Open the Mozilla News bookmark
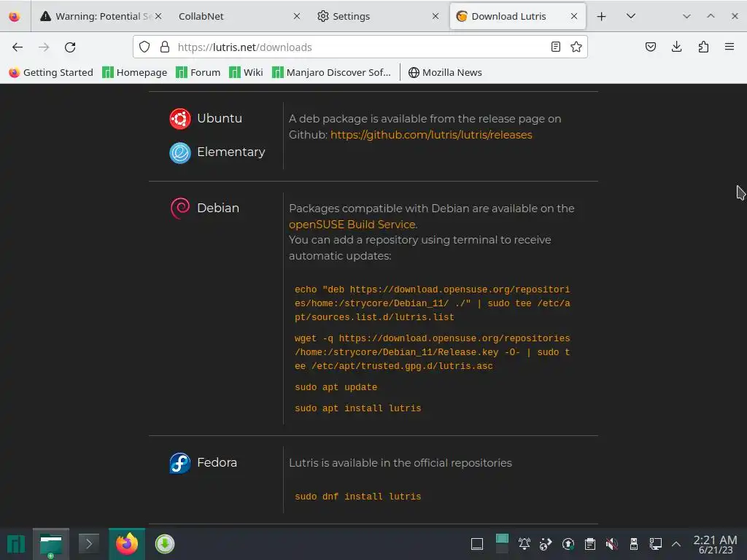 445,72
